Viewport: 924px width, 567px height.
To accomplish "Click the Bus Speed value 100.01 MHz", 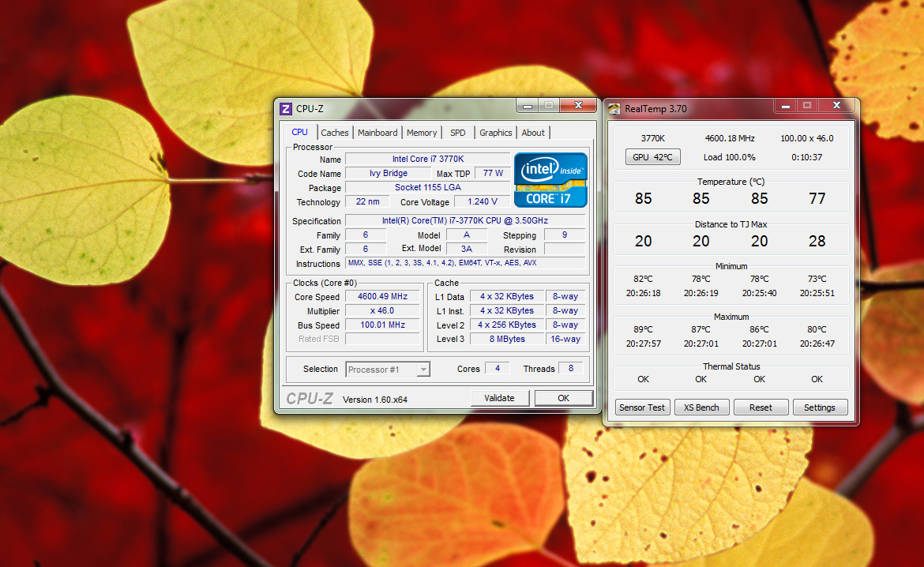I will pyautogui.click(x=382, y=325).
